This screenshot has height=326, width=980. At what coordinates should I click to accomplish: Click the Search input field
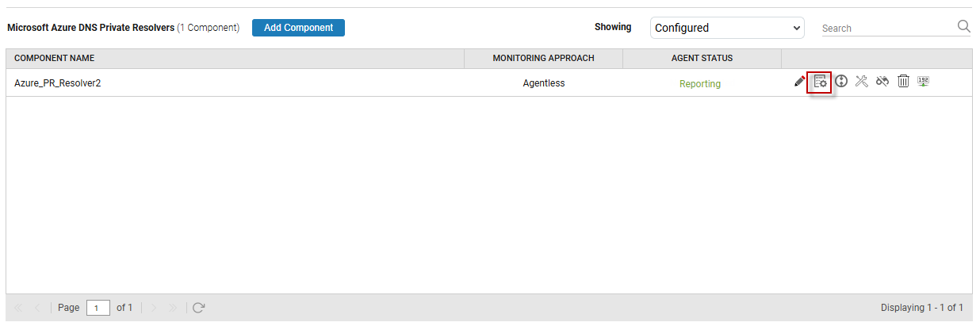point(886,29)
